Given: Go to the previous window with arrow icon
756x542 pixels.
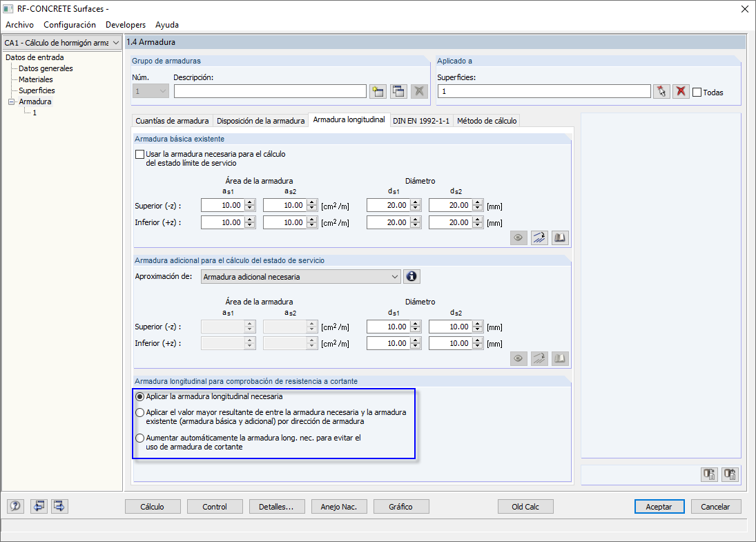Looking at the screenshot, I should click(39, 506).
